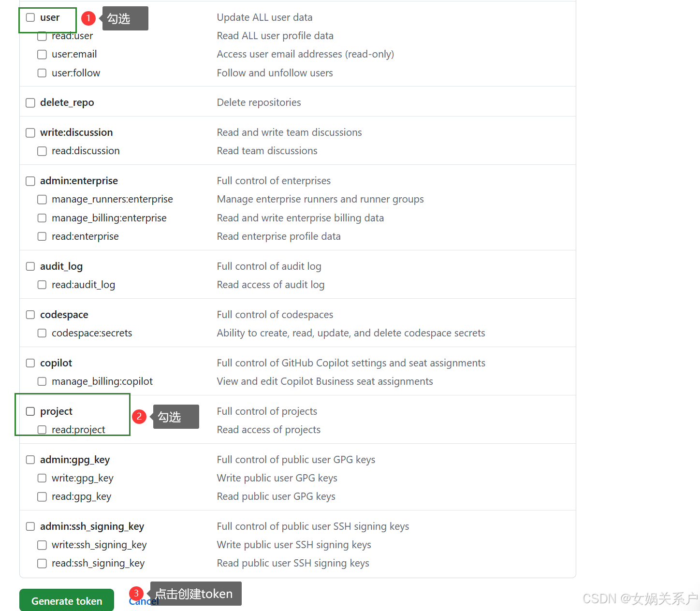Check the codespace scope checkbox

coord(30,314)
